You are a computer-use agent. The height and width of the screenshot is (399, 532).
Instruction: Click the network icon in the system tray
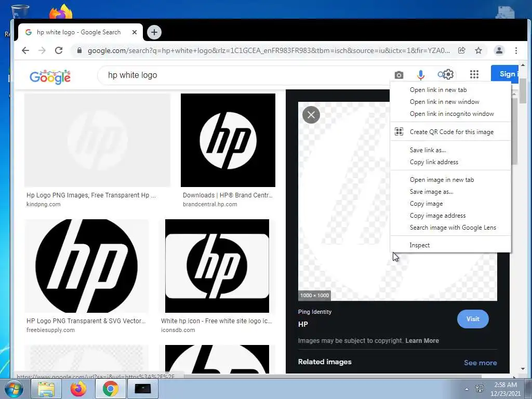pyautogui.click(x=480, y=389)
